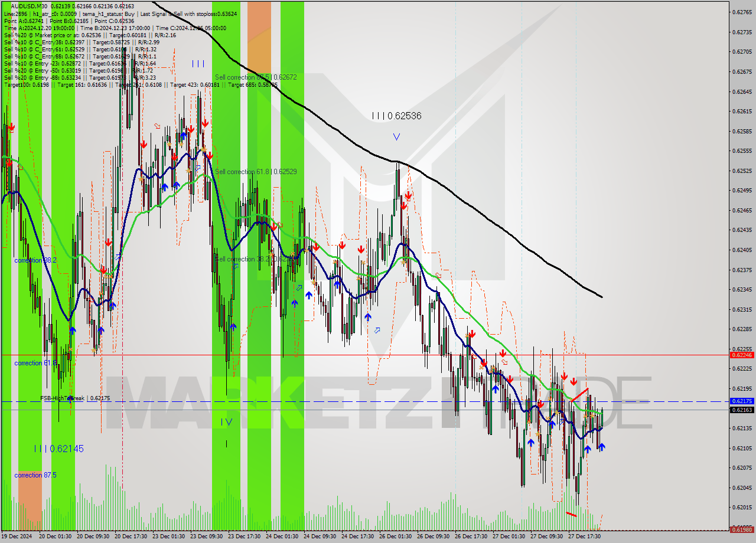
Task: Click '23 Dec 17:30' on time axis
Action: click(x=244, y=537)
